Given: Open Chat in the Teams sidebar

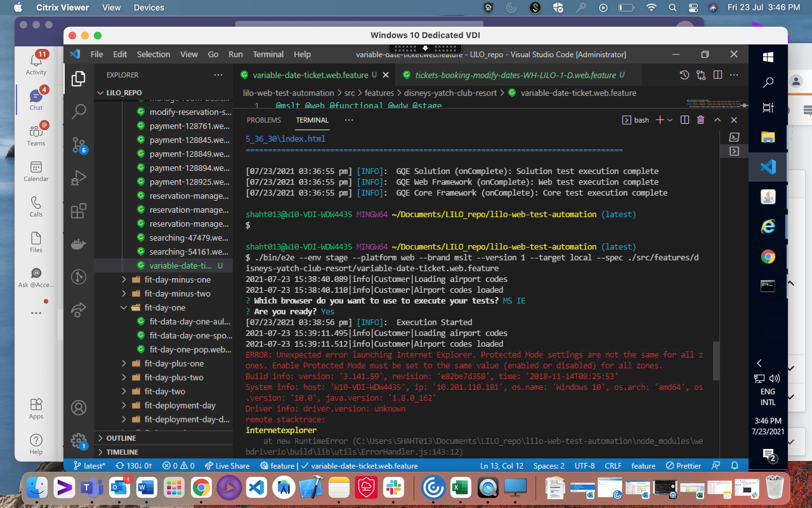Looking at the screenshot, I should coord(36,100).
